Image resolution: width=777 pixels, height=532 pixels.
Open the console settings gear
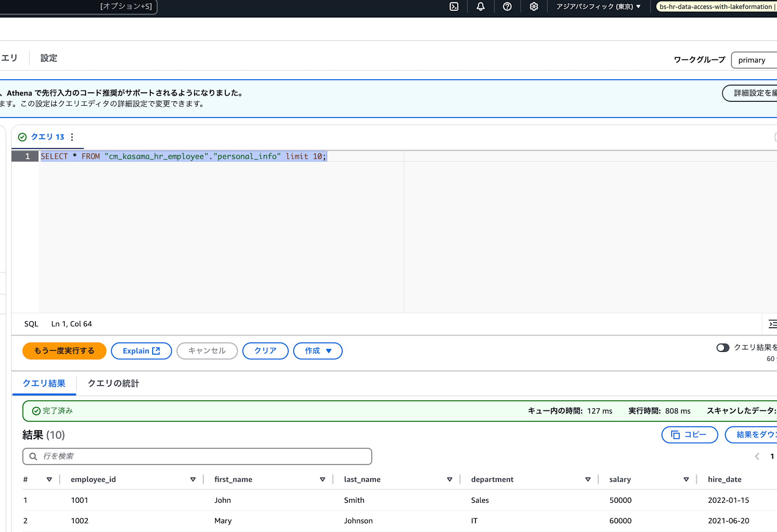tap(534, 7)
